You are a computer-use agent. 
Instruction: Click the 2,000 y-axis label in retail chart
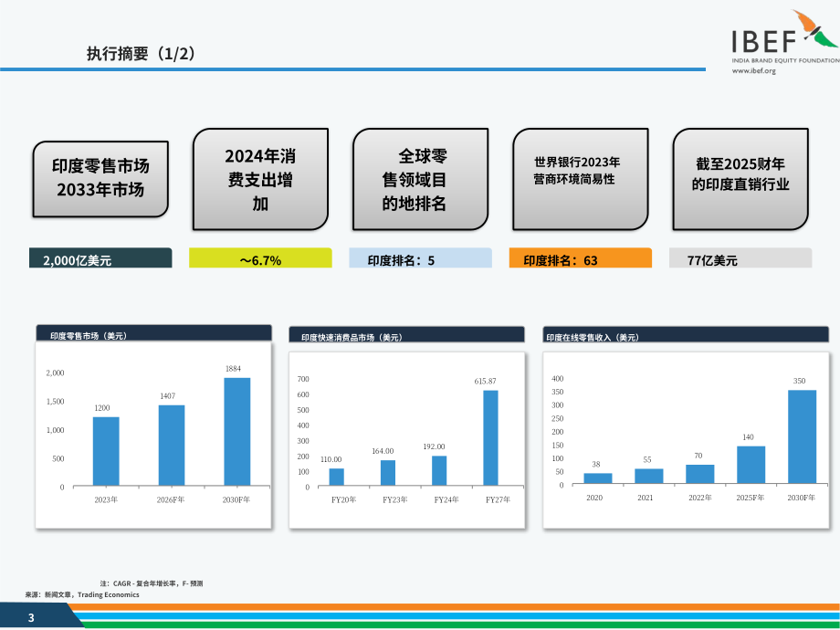tap(55, 373)
